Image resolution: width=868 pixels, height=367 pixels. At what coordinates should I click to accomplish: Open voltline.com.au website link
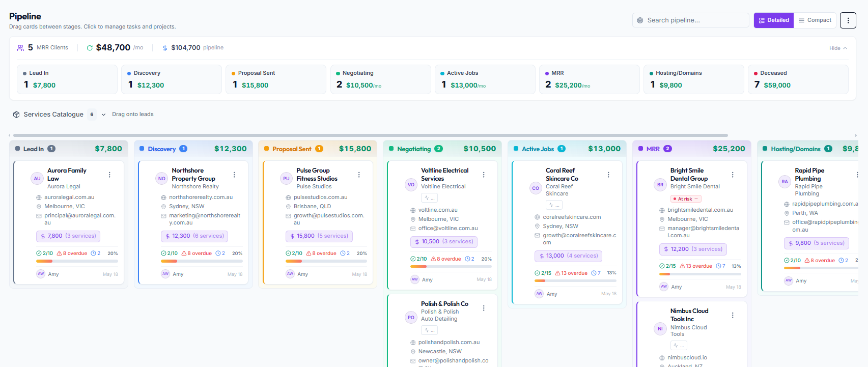click(x=438, y=210)
